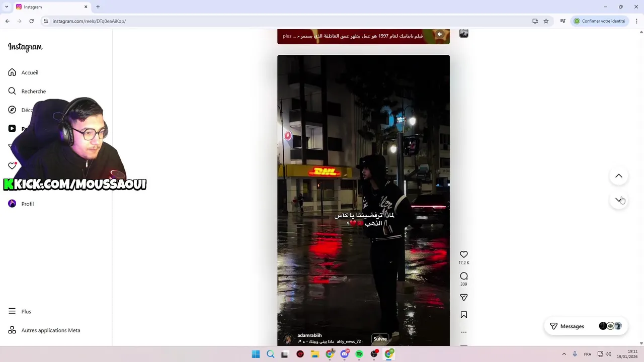Open OBS Studio from the taskbar

coord(374,354)
